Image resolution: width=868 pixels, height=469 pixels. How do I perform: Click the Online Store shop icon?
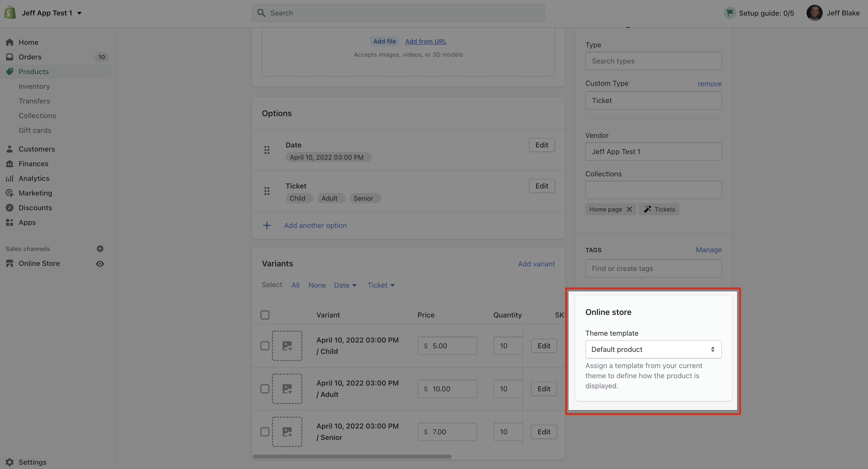coord(9,263)
